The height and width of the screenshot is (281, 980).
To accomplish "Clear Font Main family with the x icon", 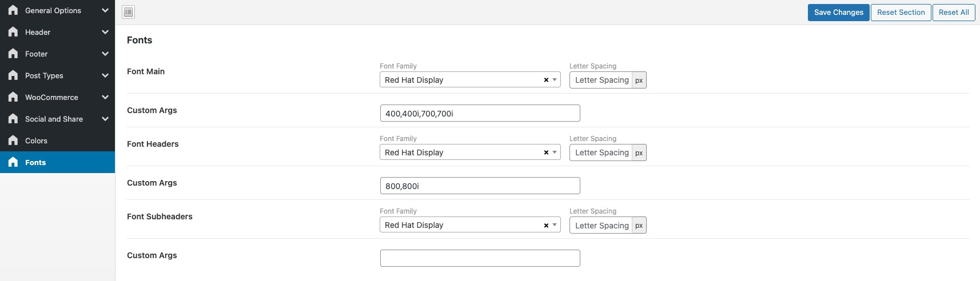I will (x=546, y=80).
